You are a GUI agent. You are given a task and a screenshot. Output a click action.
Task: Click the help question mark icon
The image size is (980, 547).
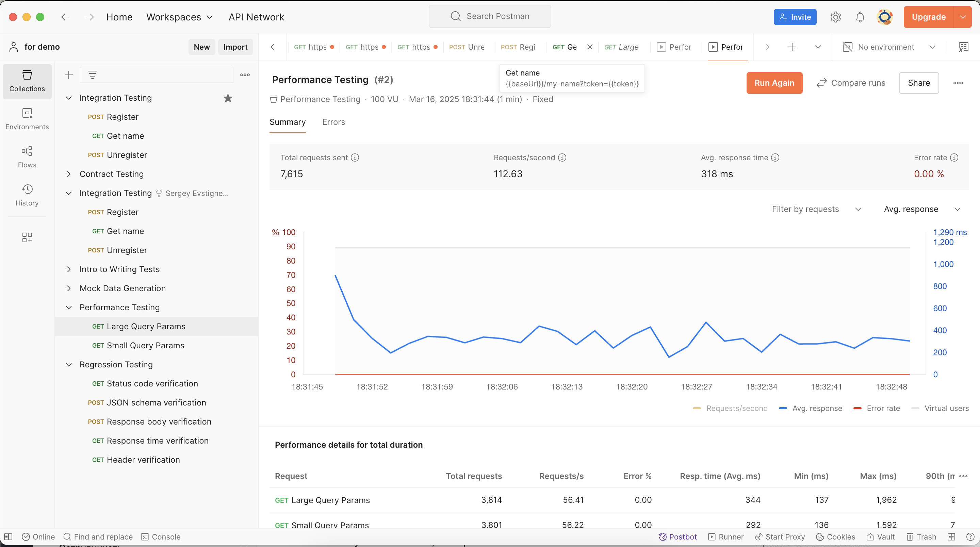tap(970, 537)
